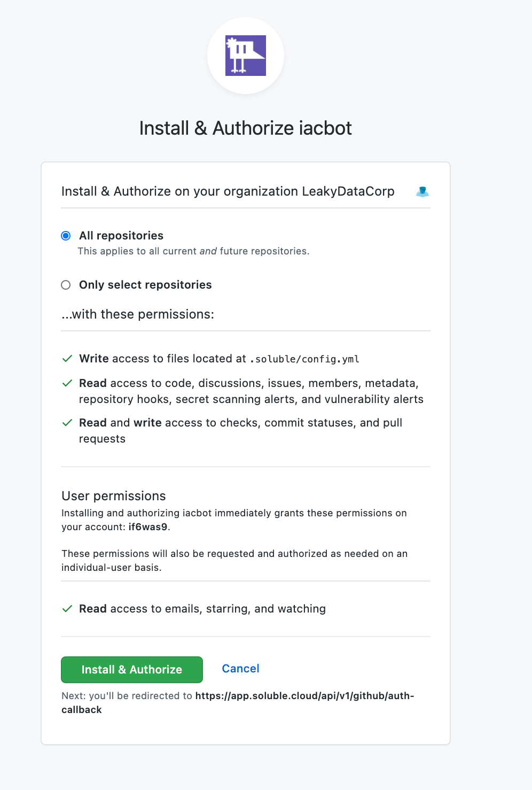Click checkmark beside Read access to emails
The width and height of the screenshot is (532, 790).
(x=67, y=609)
